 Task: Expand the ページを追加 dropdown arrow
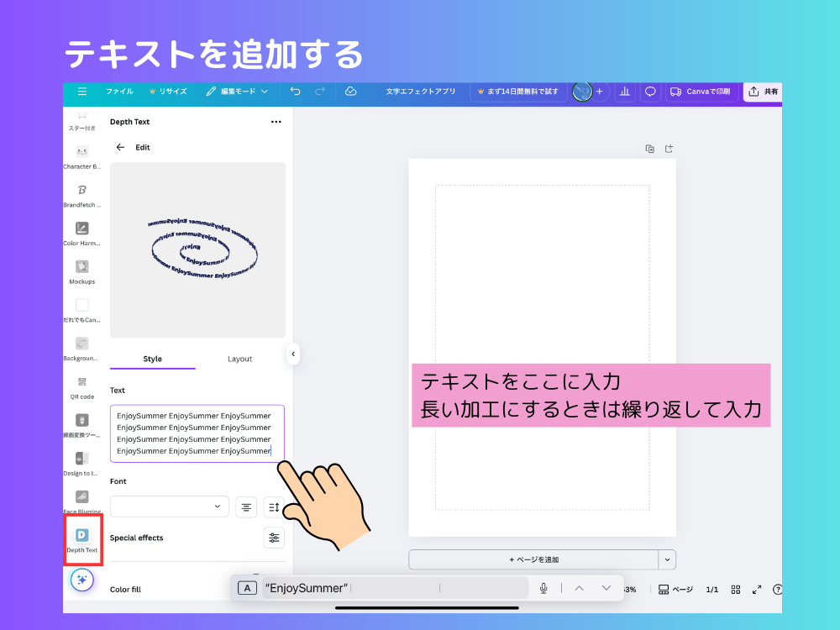tap(667, 559)
